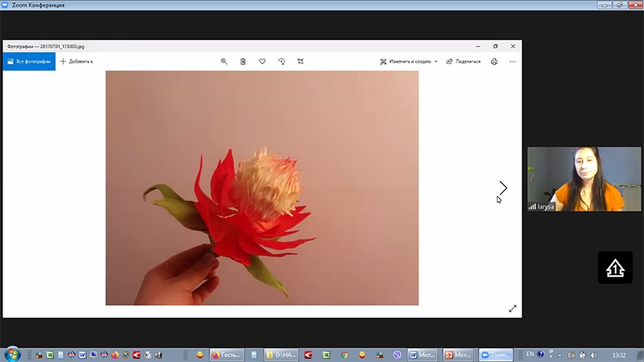This screenshot has width=644, height=362.
Task: Open the Windows Start button
Action: (12, 354)
